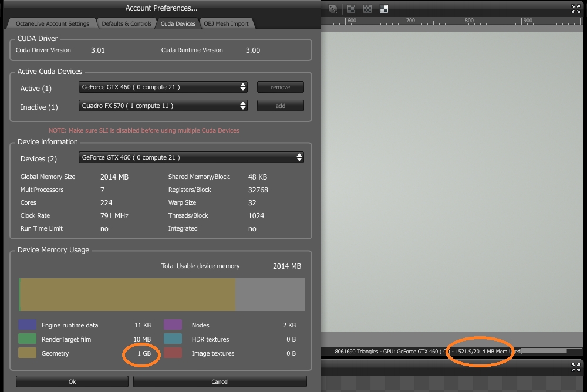Click the MultiProcessors value 7
The width and height of the screenshot is (587, 392).
point(102,190)
